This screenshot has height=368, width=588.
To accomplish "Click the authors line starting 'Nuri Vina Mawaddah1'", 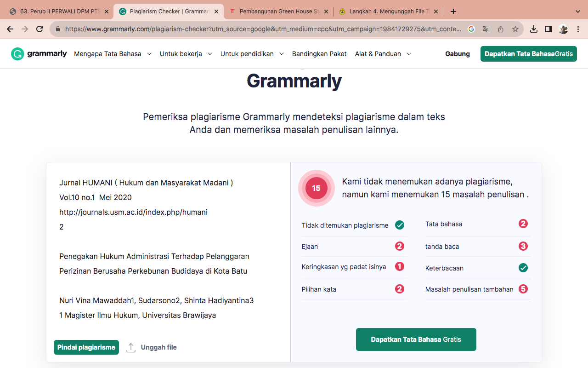I will (156, 300).
